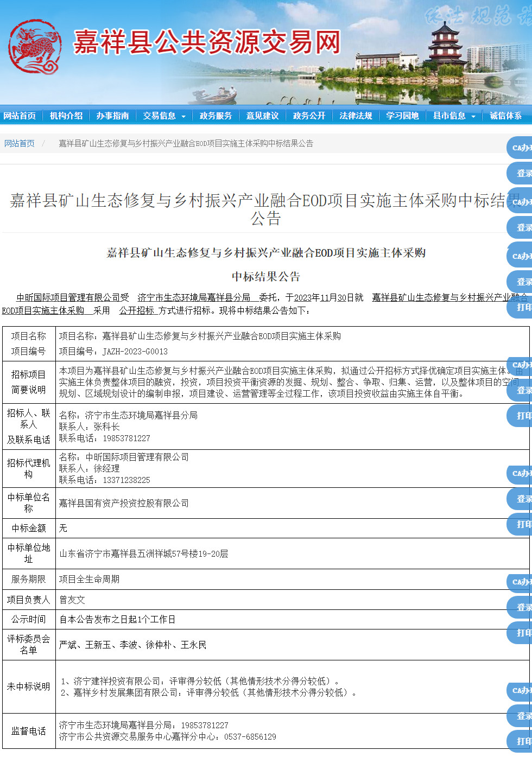Click the 嘉祥乡村发展集团有限公司 unsuccessful bidder line
This screenshot has height=757, width=532.
click(209, 692)
